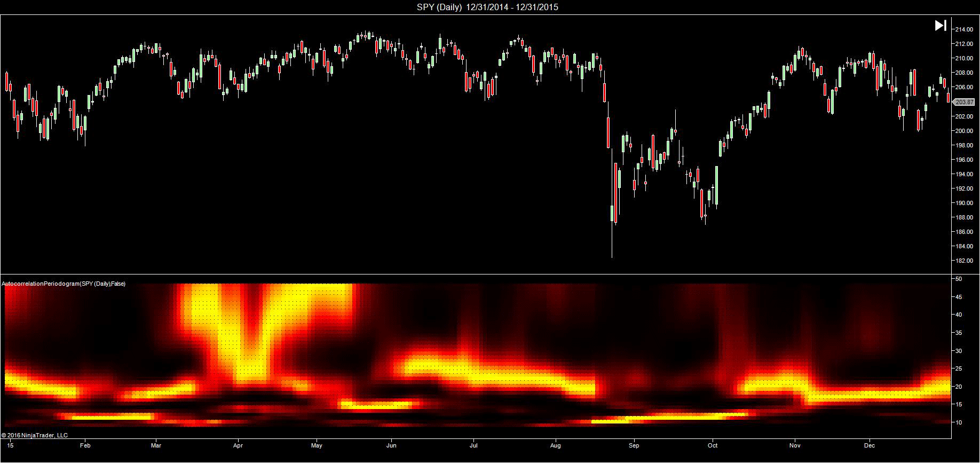Screen dimensions: 980x463
Task: Click the jump-to-latest-bar arrow icon
Action: pos(941,26)
